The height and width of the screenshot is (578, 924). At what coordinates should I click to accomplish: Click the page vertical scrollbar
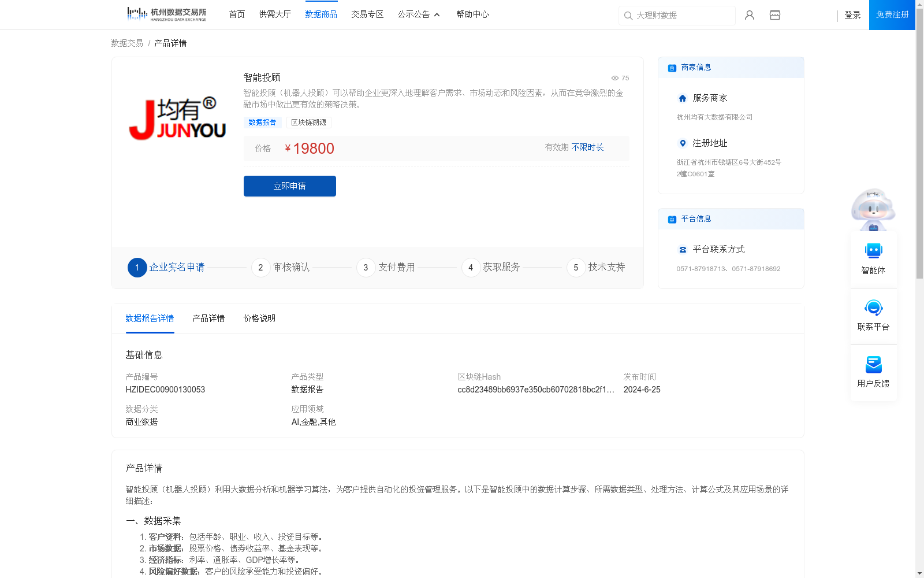click(x=919, y=144)
